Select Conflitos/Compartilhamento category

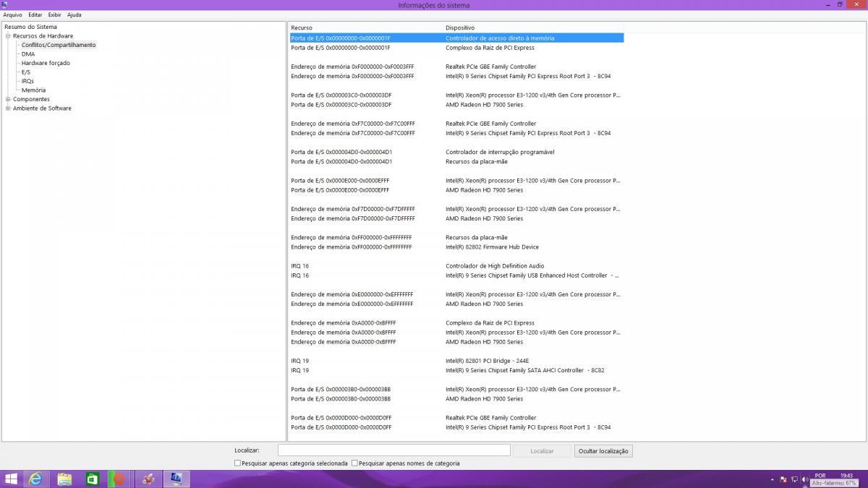[59, 45]
